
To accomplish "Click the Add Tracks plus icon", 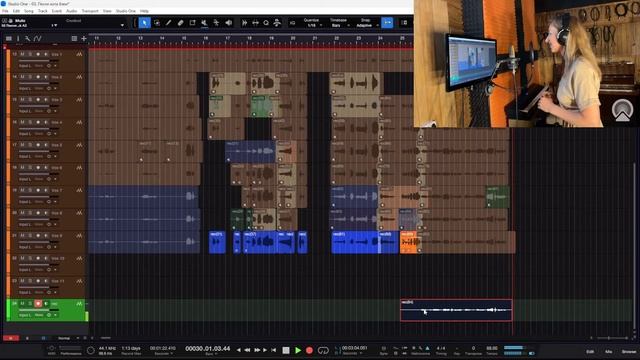I will [84, 38].
